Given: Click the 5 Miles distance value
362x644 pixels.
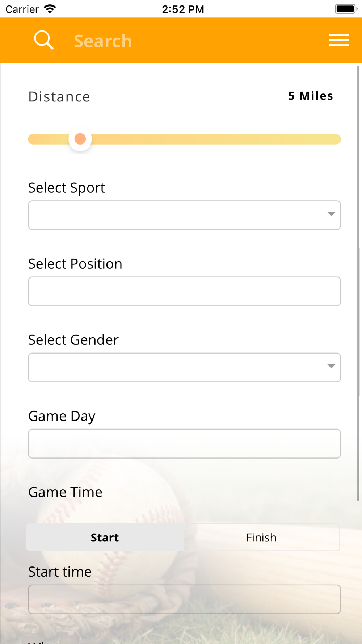Looking at the screenshot, I should (x=311, y=96).
